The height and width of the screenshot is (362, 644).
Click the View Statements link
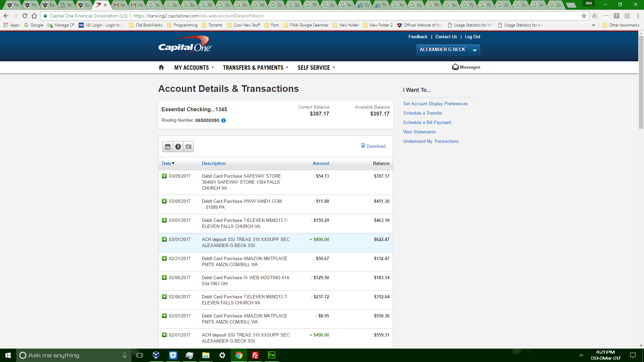(x=419, y=132)
